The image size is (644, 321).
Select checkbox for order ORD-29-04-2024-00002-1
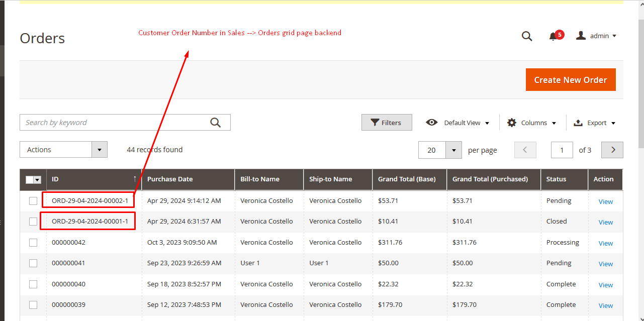click(x=33, y=201)
